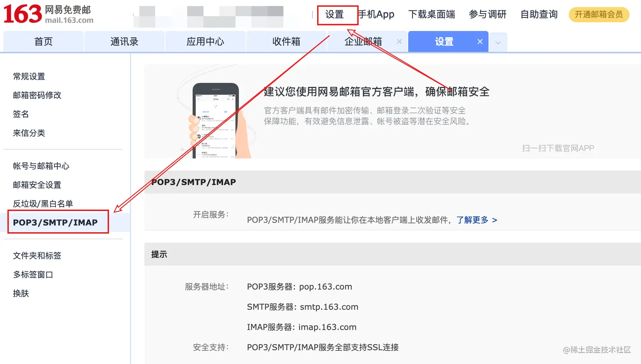Click the 了解更多 link
The image size is (641, 364).
477,220
